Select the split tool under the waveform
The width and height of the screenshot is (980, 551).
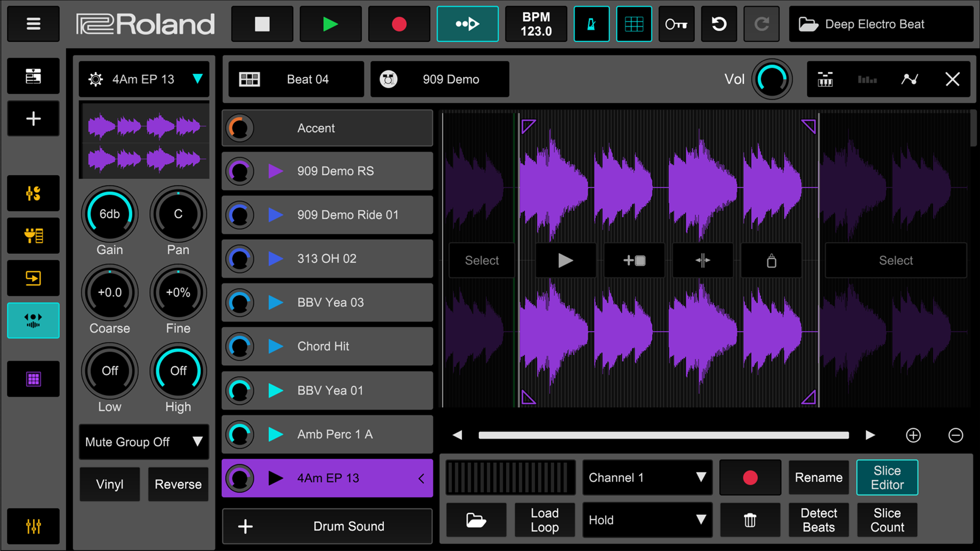tap(702, 260)
